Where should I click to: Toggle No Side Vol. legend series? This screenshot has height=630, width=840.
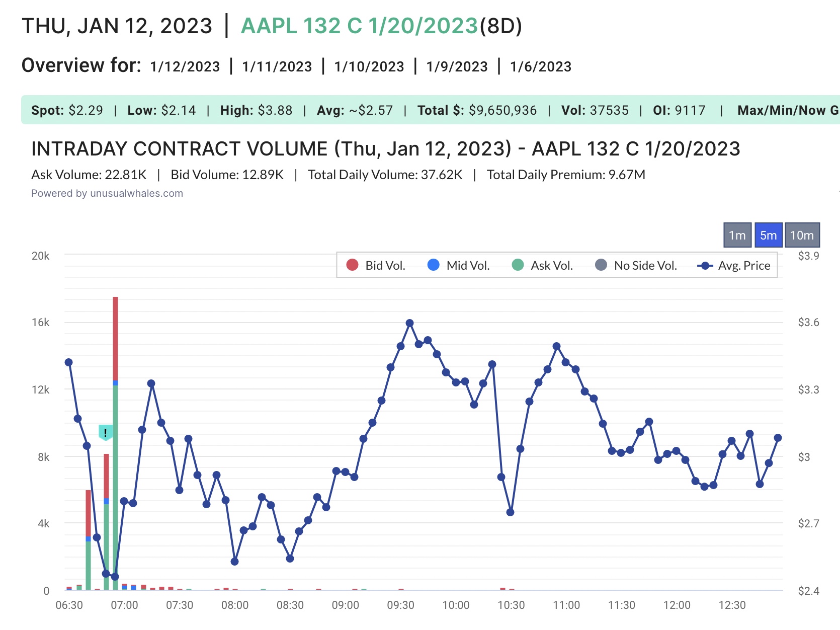click(636, 265)
